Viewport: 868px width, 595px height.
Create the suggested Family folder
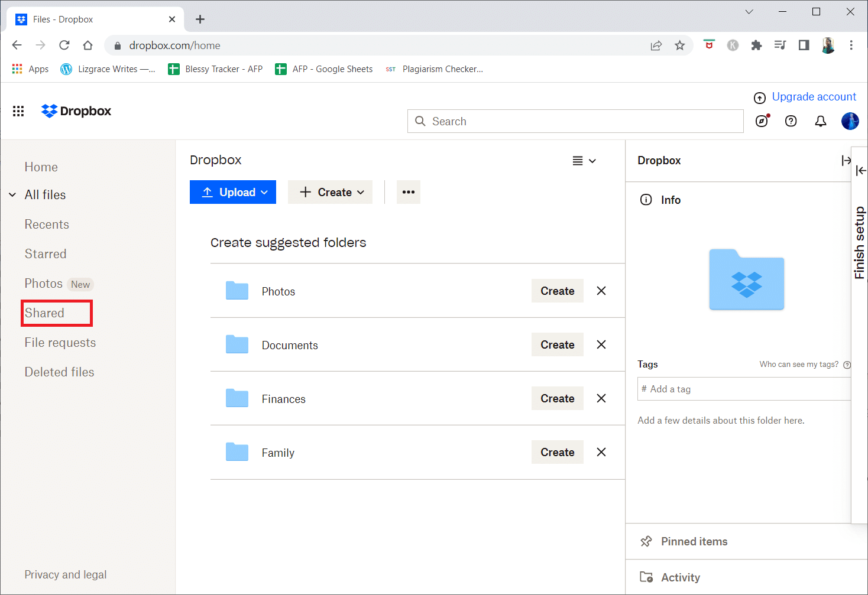[x=558, y=452]
